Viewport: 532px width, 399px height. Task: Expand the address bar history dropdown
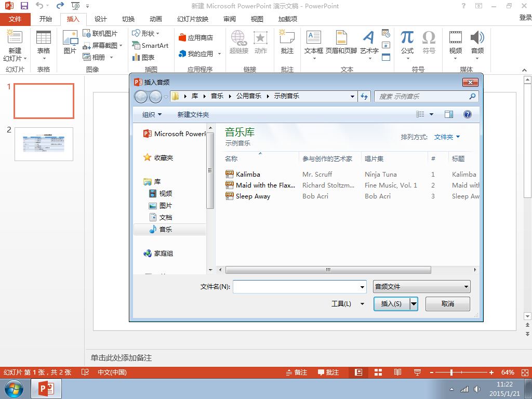352,96
